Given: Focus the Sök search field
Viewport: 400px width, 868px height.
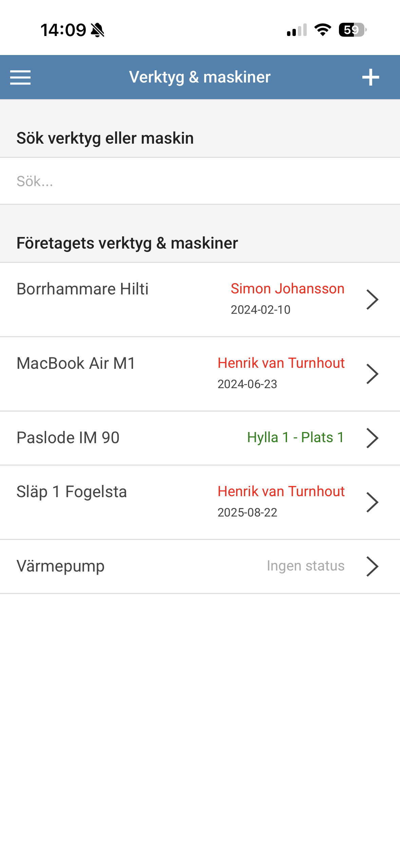Looking at the screenshot, I should tap(200, 181).
